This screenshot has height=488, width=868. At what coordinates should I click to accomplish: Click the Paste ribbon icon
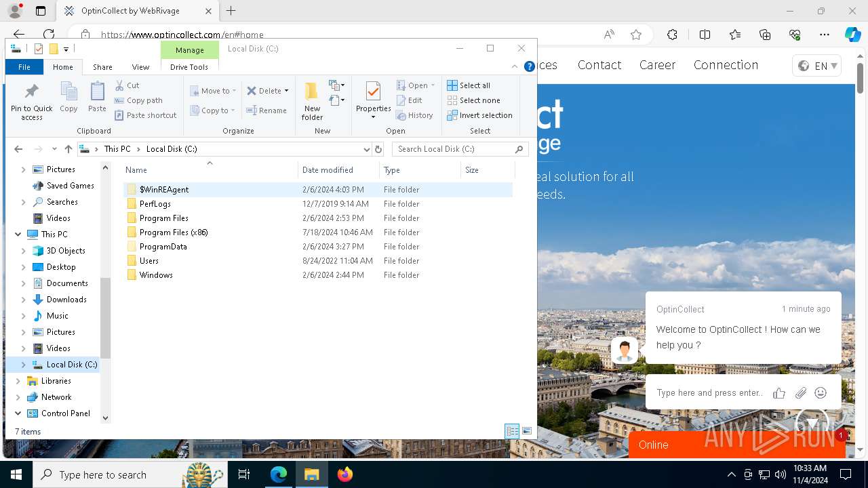click(x=97, y=91)
